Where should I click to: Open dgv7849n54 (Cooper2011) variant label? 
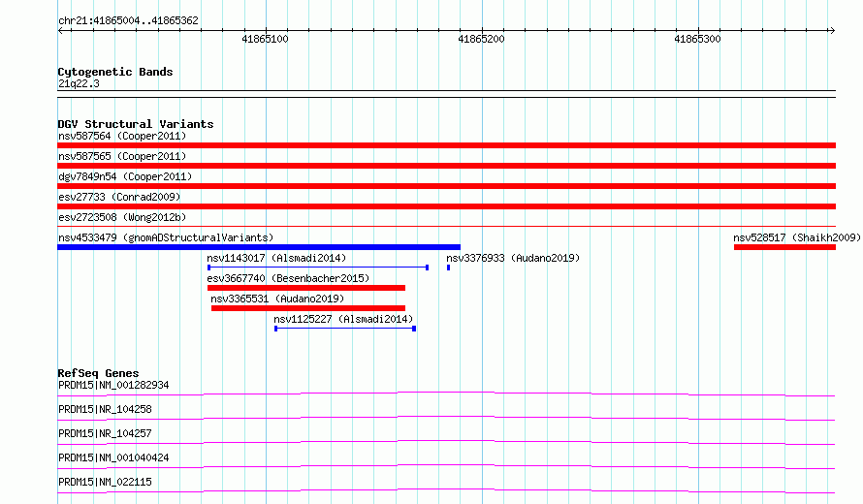coord(125,176)
